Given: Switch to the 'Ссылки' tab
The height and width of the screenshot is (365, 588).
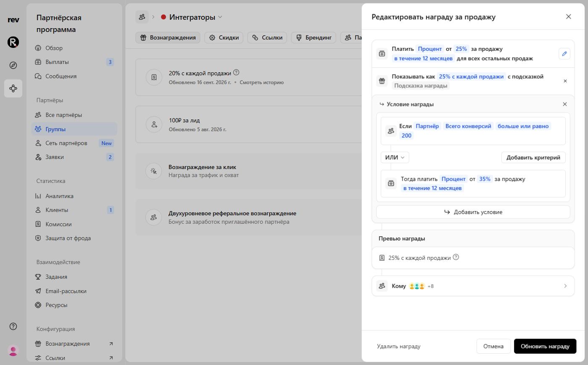Looking at the screenshot, I should pos(267,37).
